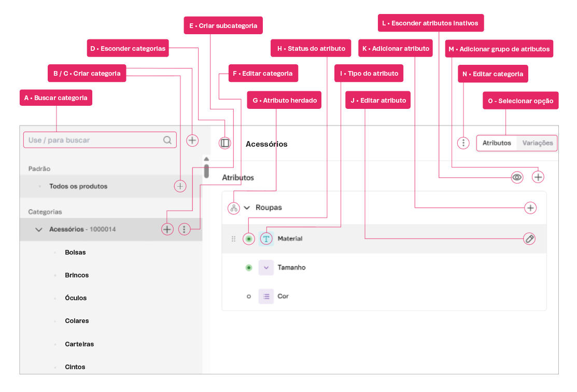The height and width of the screenshot is (392, 577).
Task: Click the pencil icon on Material row
Action: pyautogui.click(x=529, y=239)
